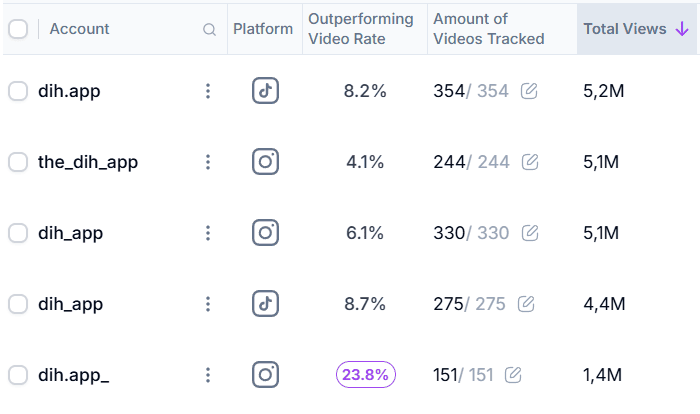Open the three-dot menu for dih.app
The height and width of the screenshot is (414, 700).
(208, 91)
